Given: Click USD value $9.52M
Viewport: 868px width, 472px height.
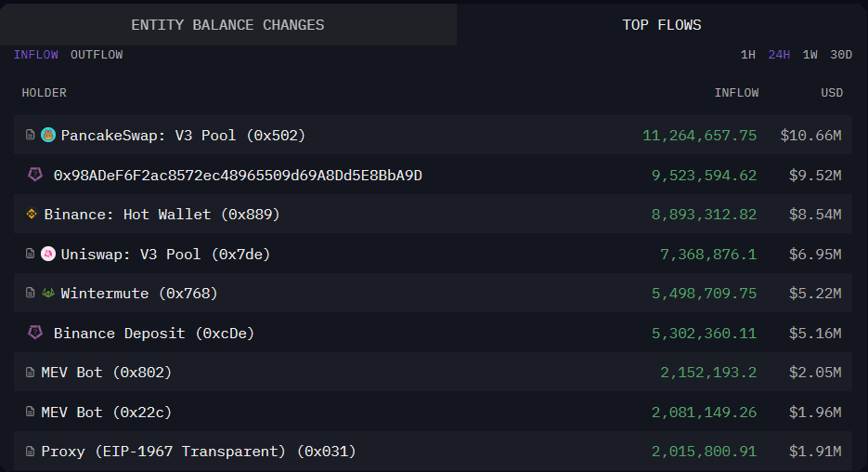Looking at the screenshot, I should click(x=815, y=176).
